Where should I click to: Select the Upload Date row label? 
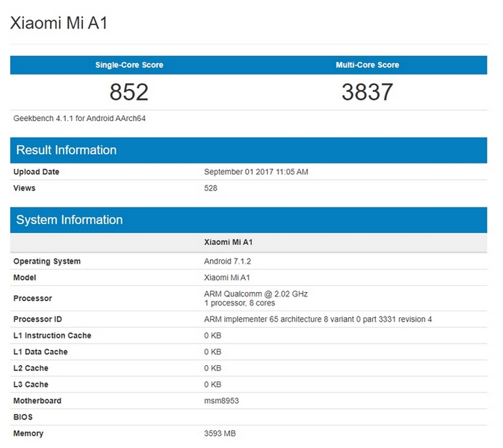pyautogui.click(x=37, y=172)
